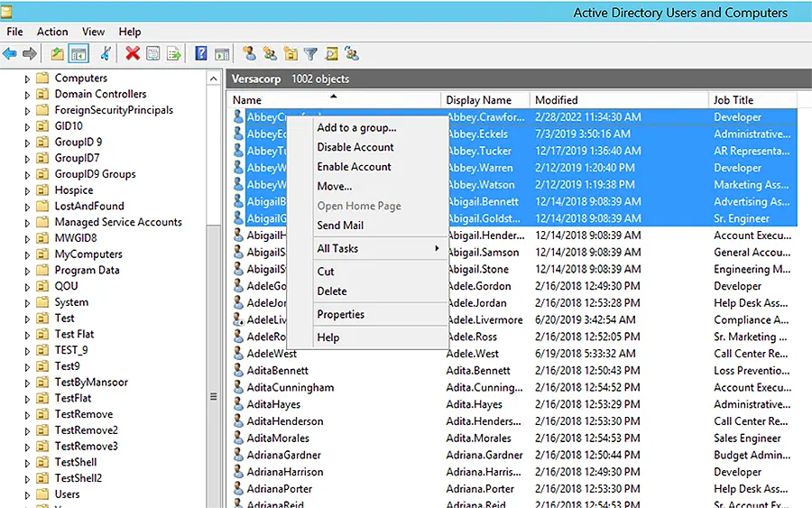Sort by the Name column header
The height and width of the screenshot is (508, 812).
334,100
